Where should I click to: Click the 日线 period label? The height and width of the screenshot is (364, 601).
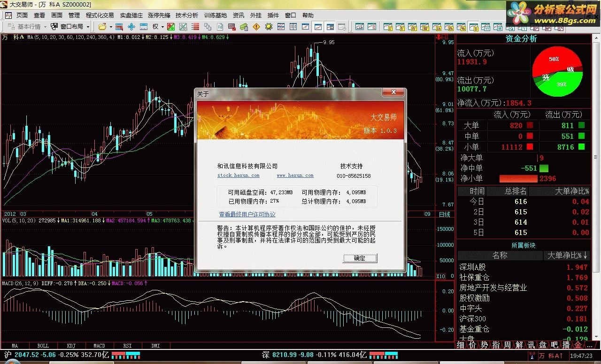[444, 214]
